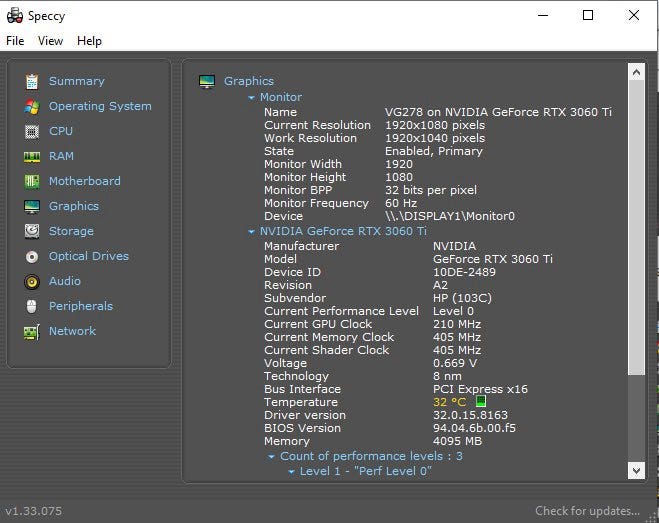Open the Help menu
This screenshot has height=523, width=659.
[x=89, y=41]
